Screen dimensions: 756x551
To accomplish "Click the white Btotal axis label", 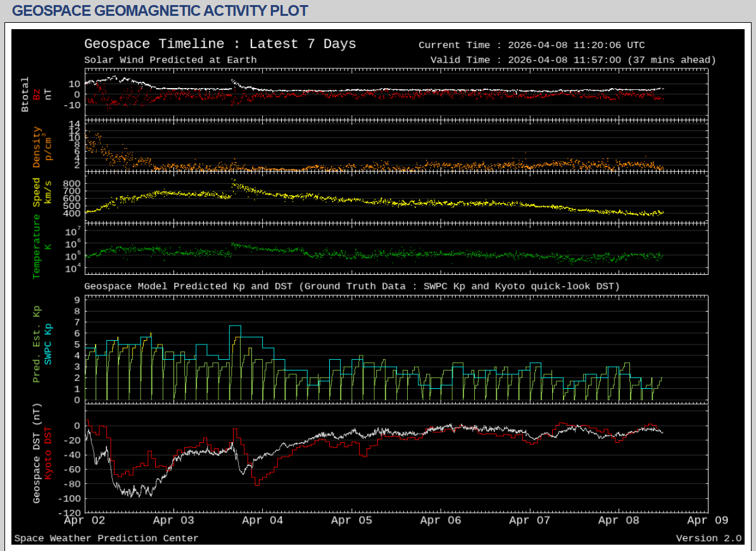I will tap(25, 94).
